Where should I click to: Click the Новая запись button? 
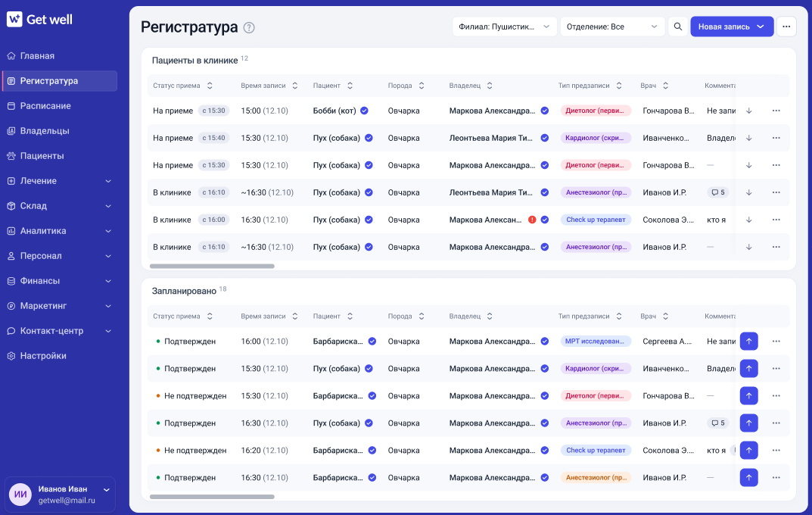[x=731, y=27]
